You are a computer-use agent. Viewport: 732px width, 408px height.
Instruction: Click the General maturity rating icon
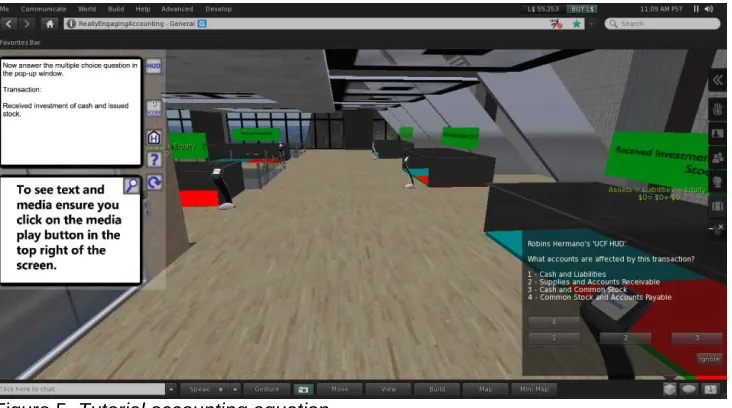[202, 23]
